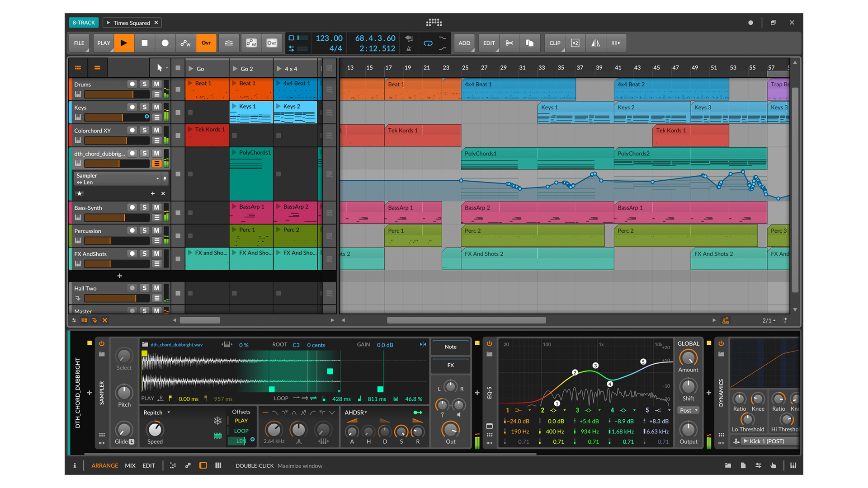The width and height of the screenshot is (868, 488).
Task: Open the Post dropdown in the EQ-5 panel
Action: (x=688, y=410)
